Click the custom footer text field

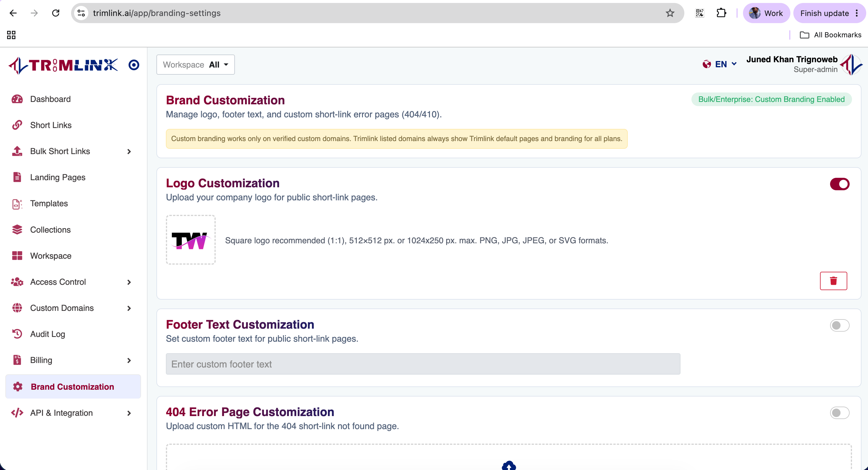(423, 364)
